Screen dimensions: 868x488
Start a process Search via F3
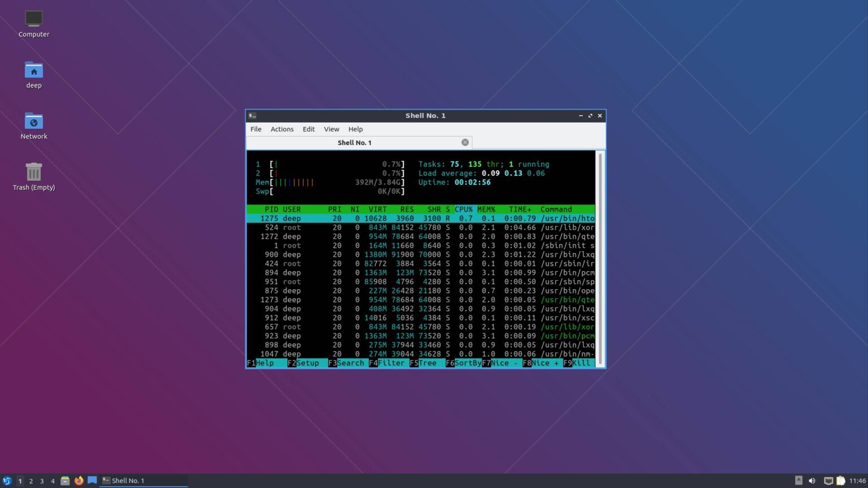click(346, 363)
